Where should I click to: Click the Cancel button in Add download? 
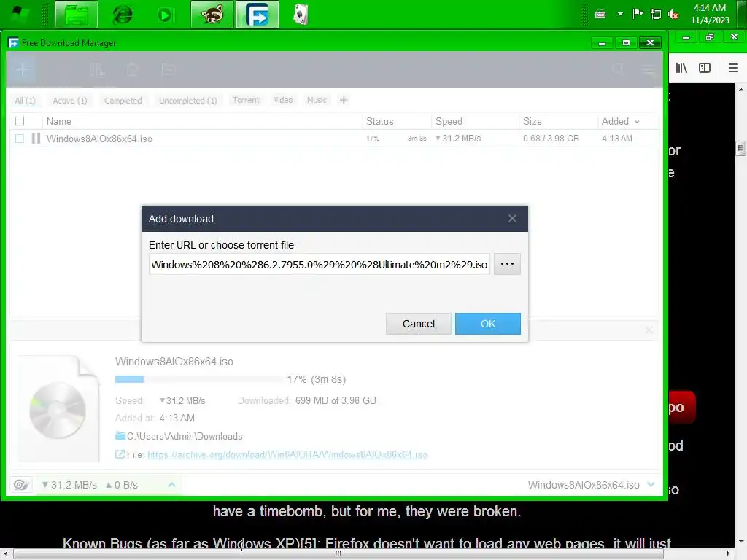(x=418, y=324)
